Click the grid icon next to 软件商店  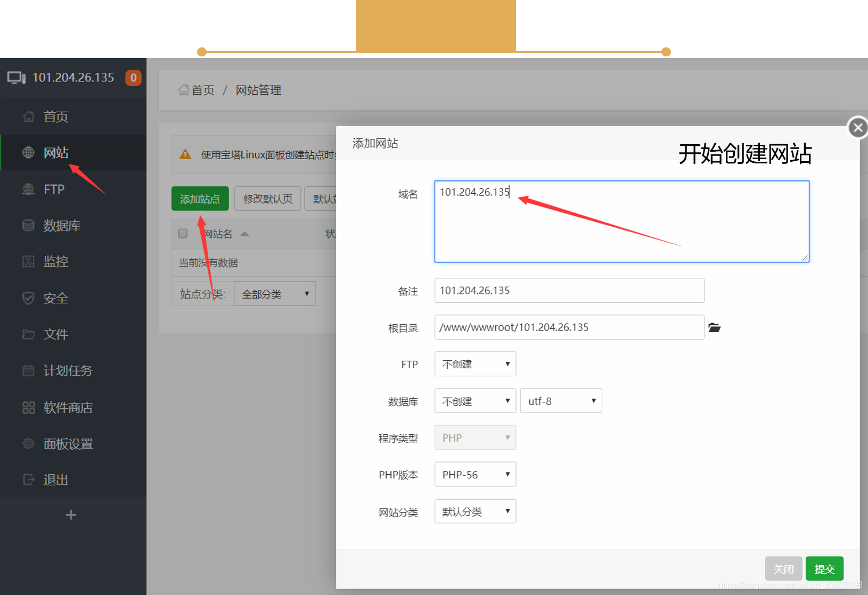point(29,408)
